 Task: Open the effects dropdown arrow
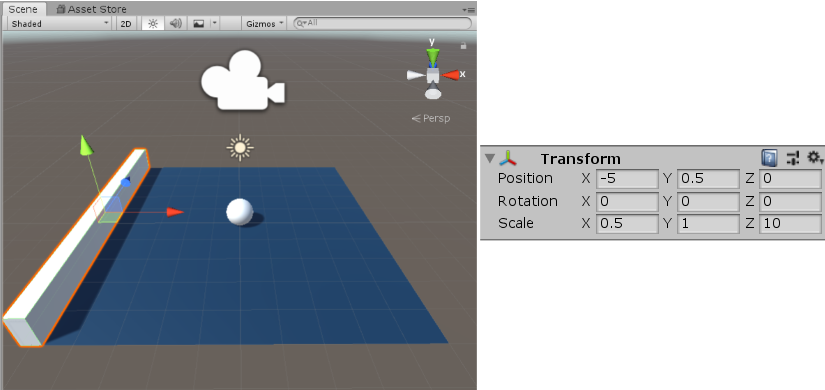(x=214, y=23)
